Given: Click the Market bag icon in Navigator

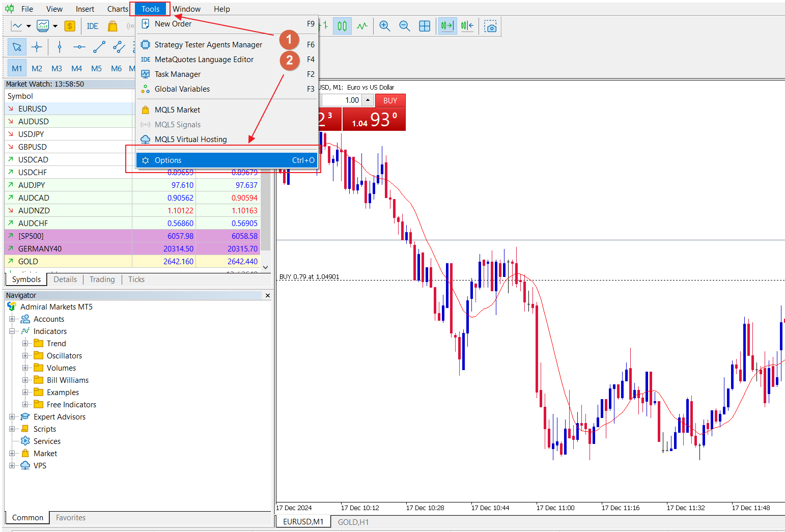Looking at the screenshot, I should (x=25, y=454).
